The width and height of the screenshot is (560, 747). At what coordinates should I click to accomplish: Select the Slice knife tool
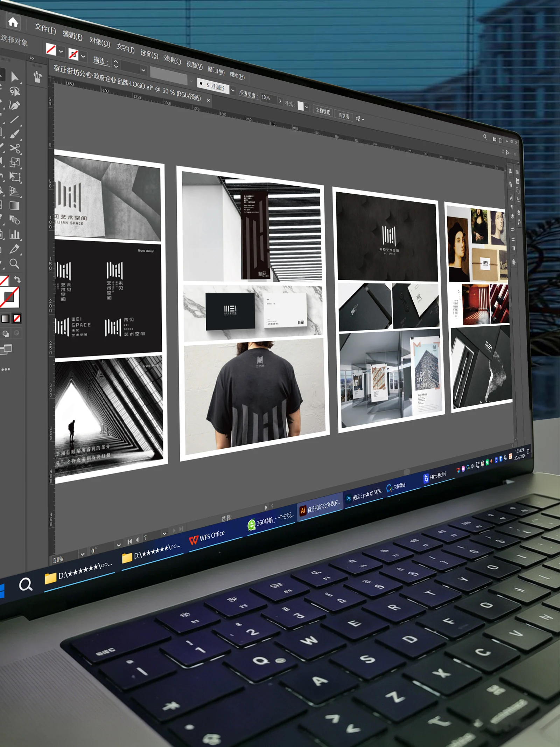[x=15, y=249]
